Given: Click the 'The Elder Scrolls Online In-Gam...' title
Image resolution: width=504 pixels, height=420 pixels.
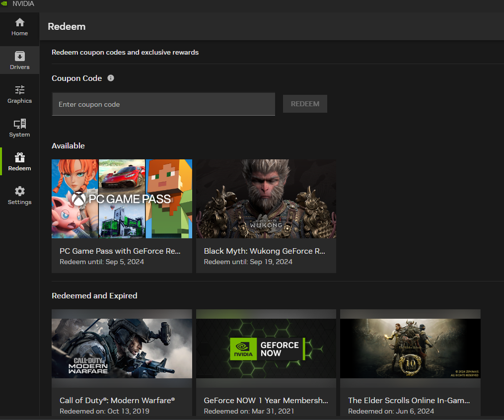Looking at the screenshot, I should 409,401.
